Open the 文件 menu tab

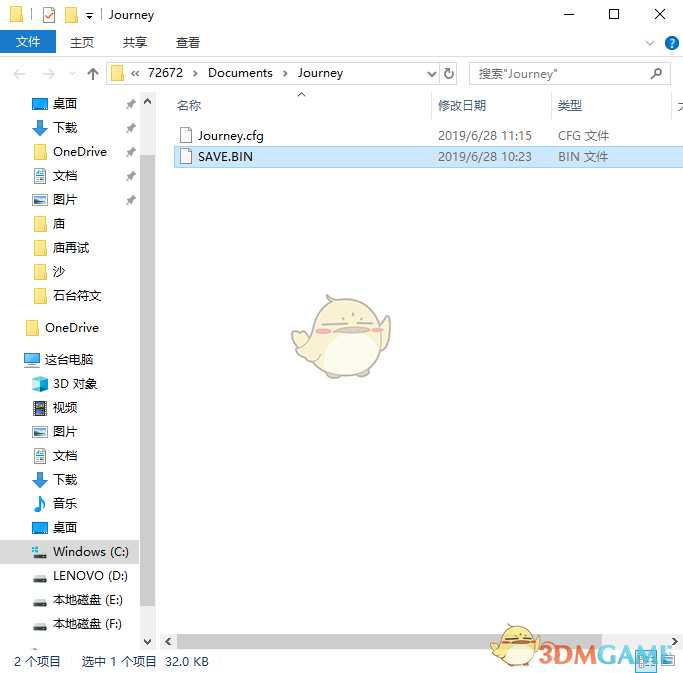pos(28,42)
